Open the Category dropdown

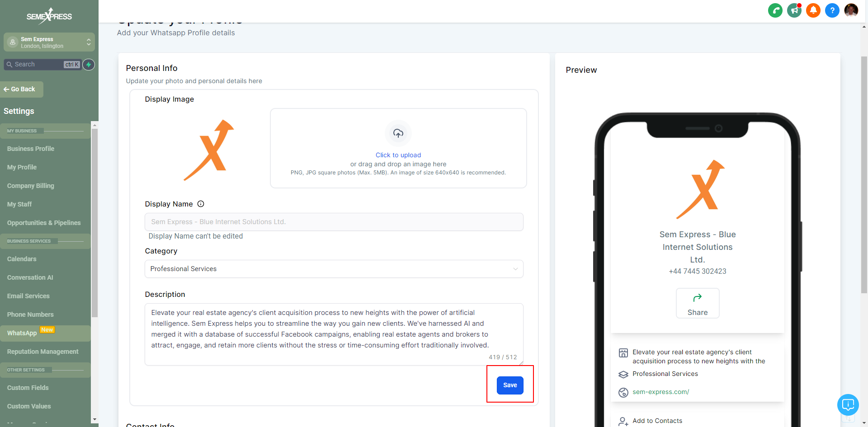click(334, 269)
